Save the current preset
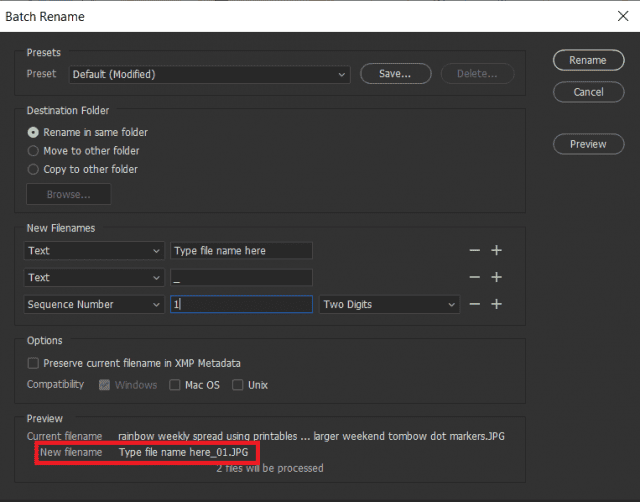Screen dimensions: 640x502 tap(395, 73)
